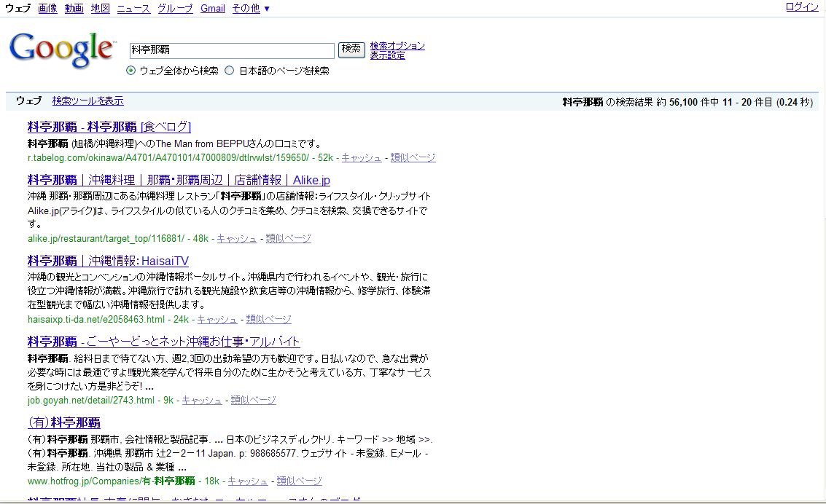Open the 沖縄情報:HaisaiTV result title
The height and width of the screenshot is (504, 826).
point(108,261)
